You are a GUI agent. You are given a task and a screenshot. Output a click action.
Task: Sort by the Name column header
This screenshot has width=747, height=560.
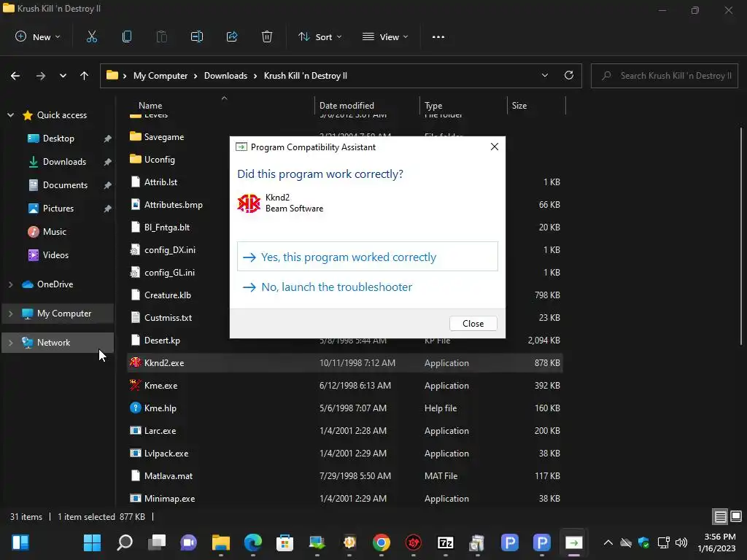point(150,106)
